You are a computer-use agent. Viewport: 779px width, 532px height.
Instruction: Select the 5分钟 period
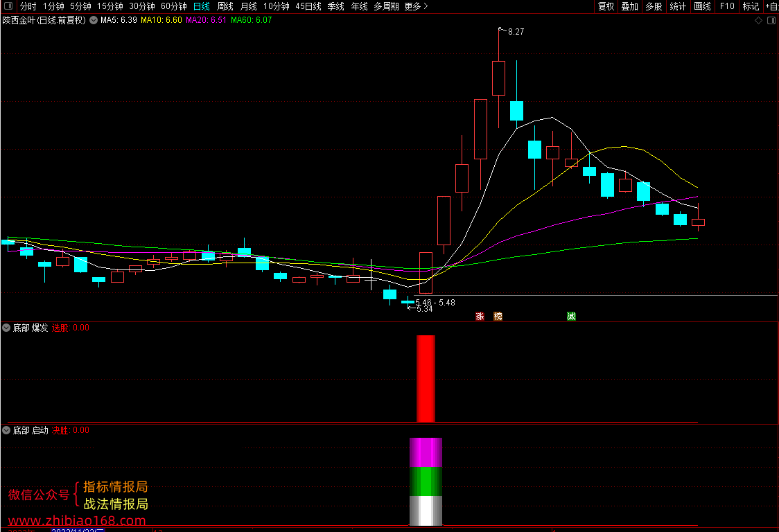click(80, 6)
